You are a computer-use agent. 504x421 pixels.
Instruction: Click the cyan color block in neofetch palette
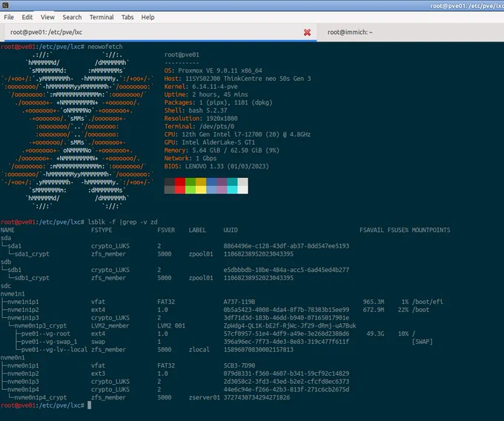click(233, 186)
